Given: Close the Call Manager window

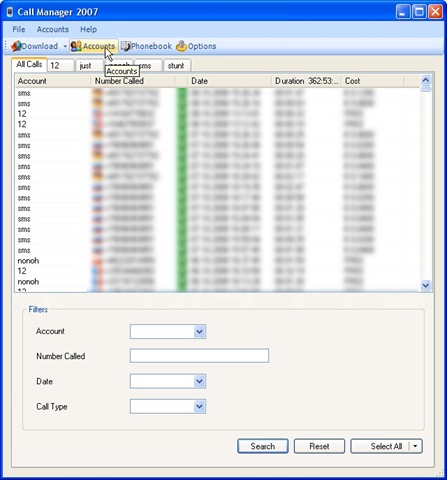Looking at the screenshot, I should pos(435,12).
